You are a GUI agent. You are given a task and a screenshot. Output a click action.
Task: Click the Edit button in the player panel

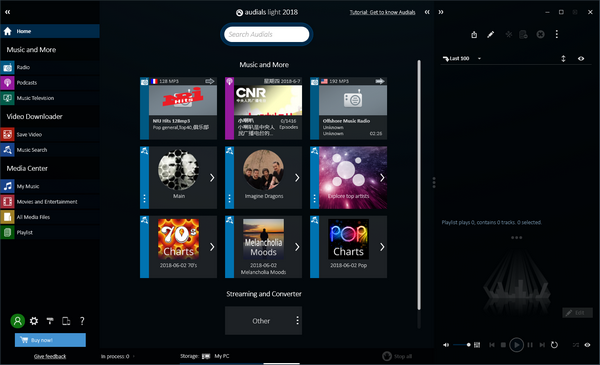pos(577,313)
